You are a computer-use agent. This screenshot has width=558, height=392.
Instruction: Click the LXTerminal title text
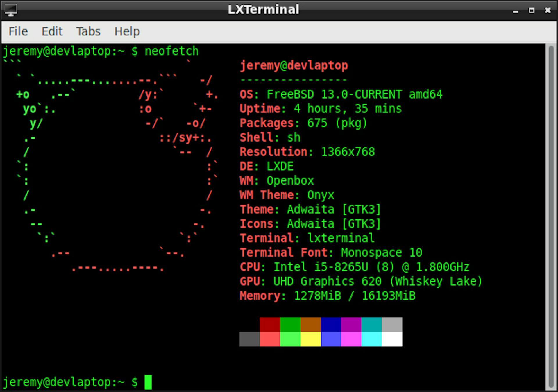coord(263,10)
